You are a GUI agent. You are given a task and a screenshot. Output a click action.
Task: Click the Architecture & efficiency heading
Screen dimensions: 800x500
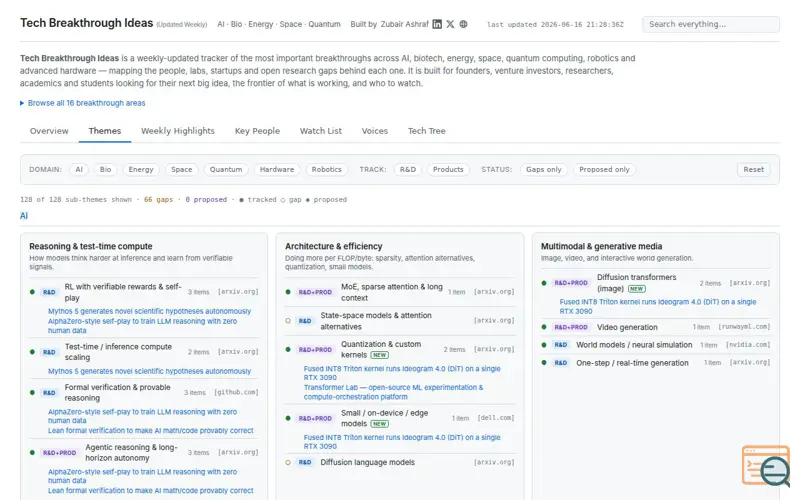pos(334,246)
